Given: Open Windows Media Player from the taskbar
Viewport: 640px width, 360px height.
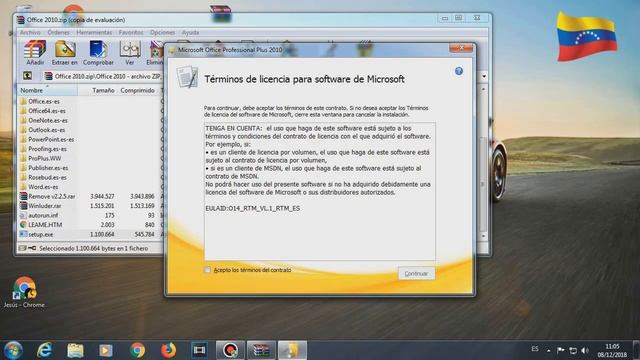Looking at the screenshot, I should click(x=106, y=350).
